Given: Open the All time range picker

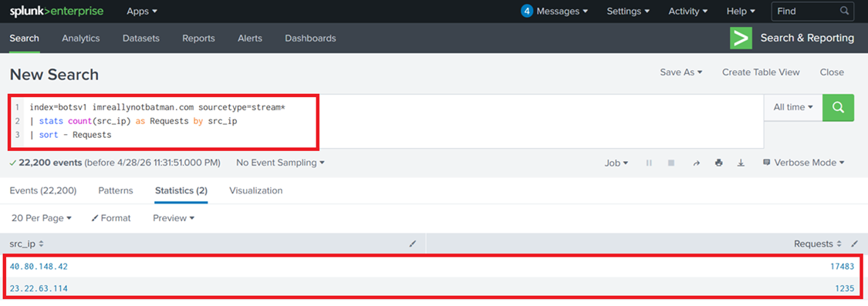Looking at the screenshot, I should (x=792, y=107).
